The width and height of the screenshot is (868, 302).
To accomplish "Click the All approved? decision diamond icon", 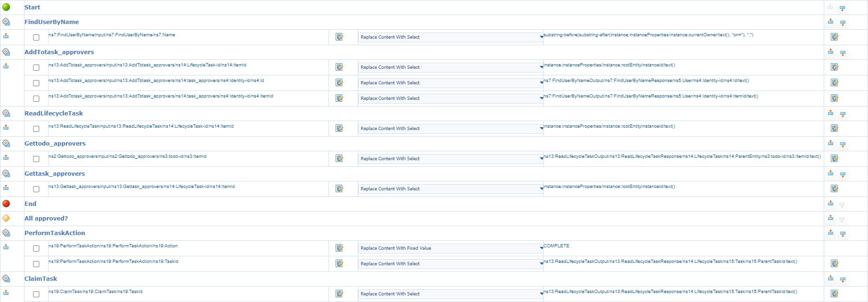I will tap(6, 218).
